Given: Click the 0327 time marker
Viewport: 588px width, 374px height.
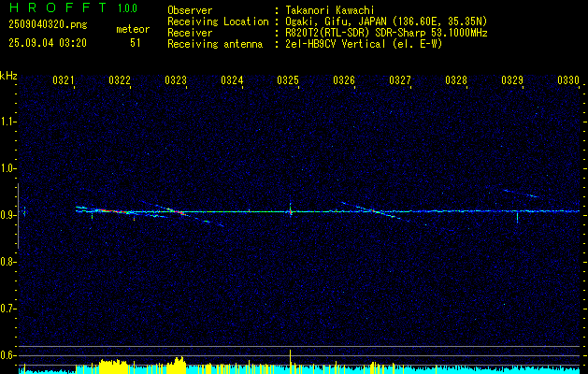Looking at the screenshot, I should pyautogui.click(x=400, y=80).
